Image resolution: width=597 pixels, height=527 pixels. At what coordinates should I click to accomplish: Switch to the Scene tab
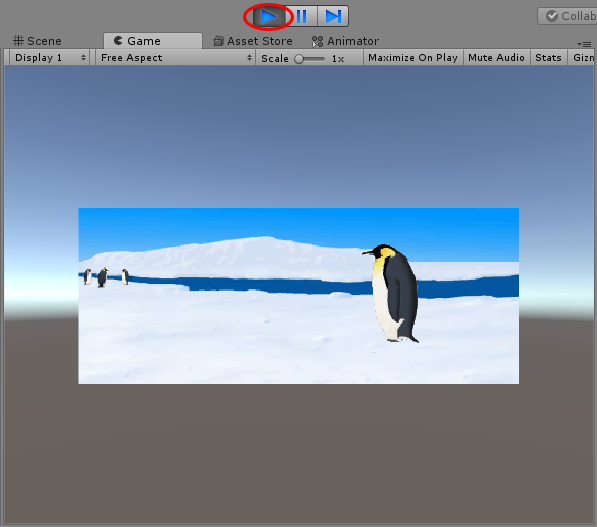click(37, 41)
